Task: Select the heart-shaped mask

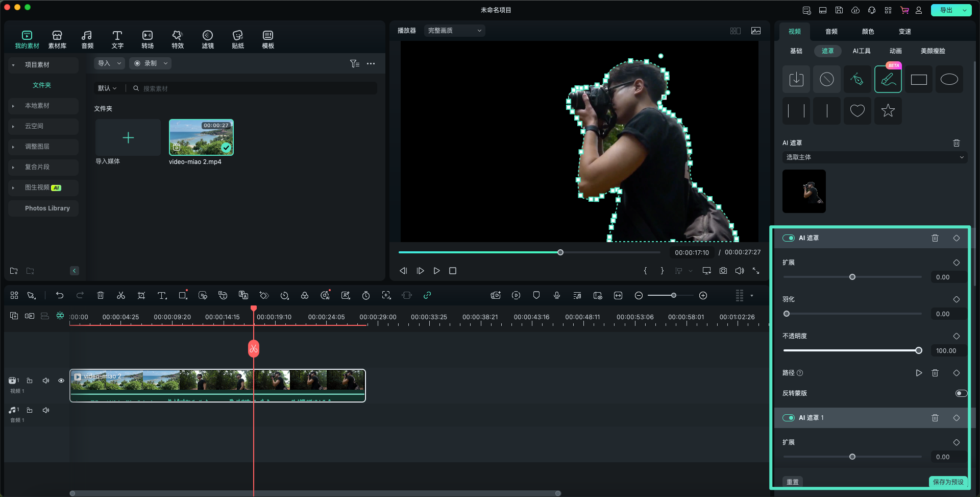Action: pyautogui.click(x=857, y=110)
